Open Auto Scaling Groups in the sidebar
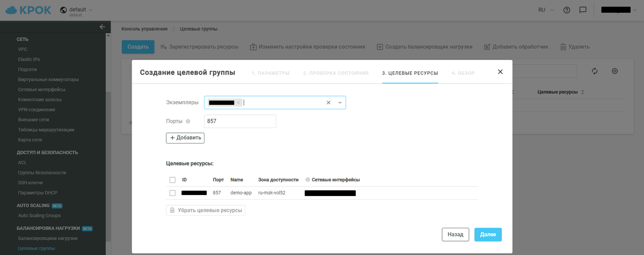 pyautogui.click(x=39, y=215)
